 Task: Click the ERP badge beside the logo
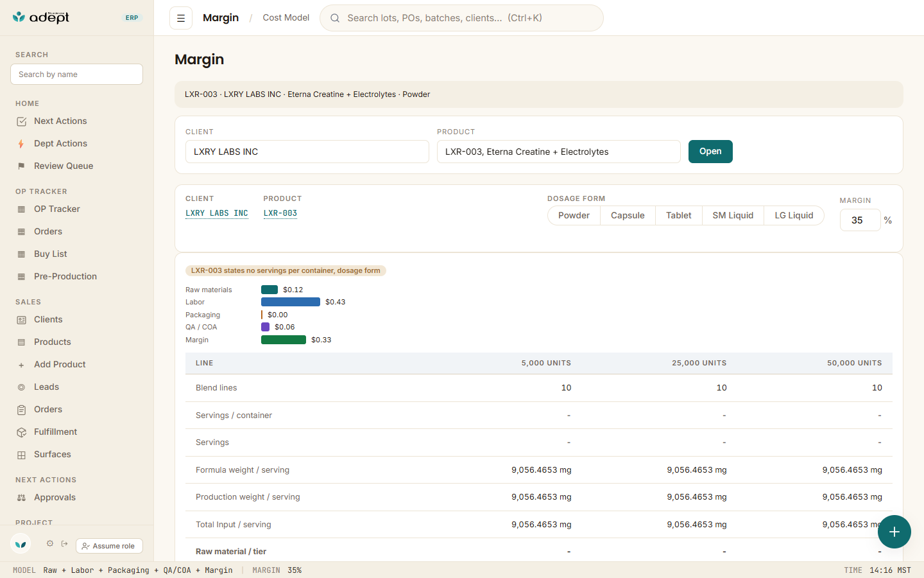tap(132, 18)
